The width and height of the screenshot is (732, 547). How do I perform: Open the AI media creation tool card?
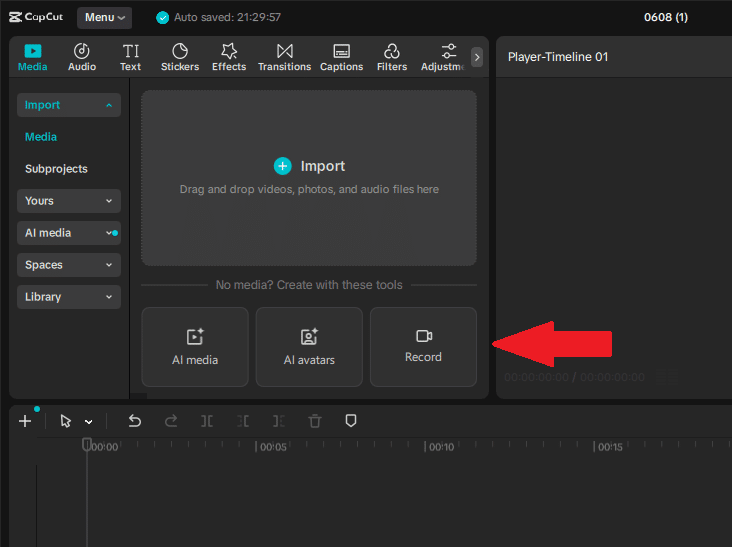point(195,347)
